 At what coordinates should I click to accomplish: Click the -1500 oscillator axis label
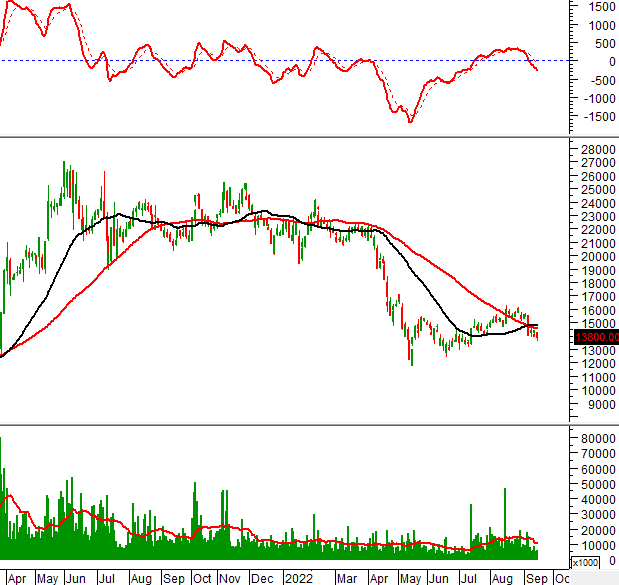click(601, 117)
